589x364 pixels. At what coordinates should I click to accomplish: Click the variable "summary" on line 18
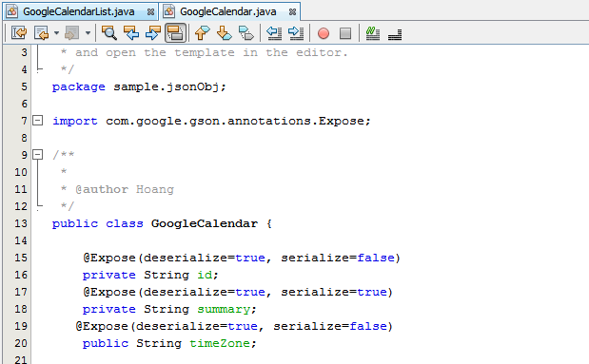pos(224,310)
